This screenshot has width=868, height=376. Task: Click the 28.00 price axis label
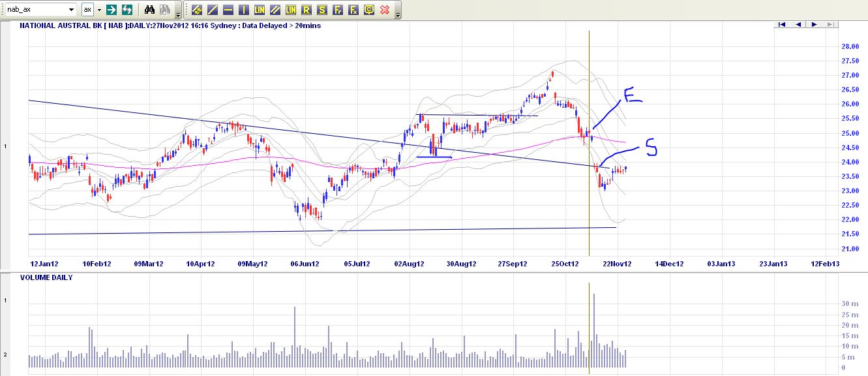[850, 46]
